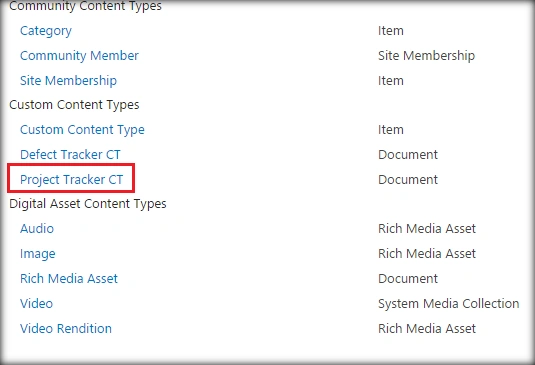Select the Custom Content Types group heading
Viewport: 535px width, 365px height.
[x=74, y=105]
